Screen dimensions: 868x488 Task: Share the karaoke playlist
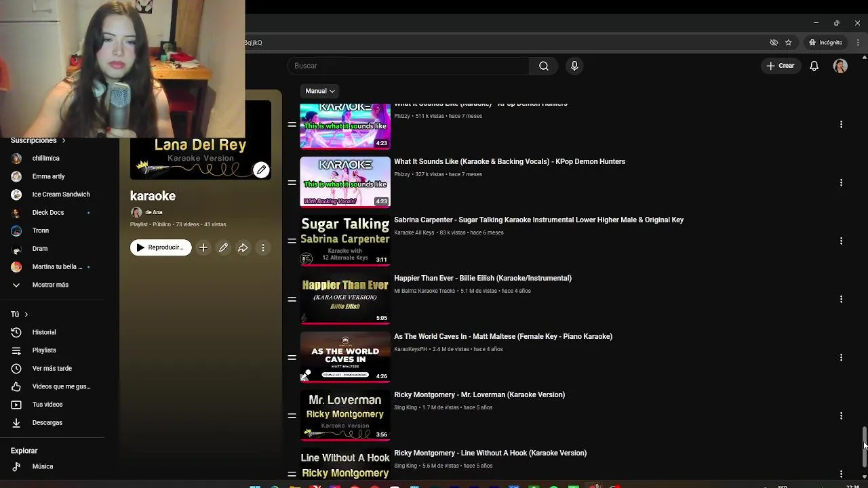pyautogui.click(x=243, y=247)
